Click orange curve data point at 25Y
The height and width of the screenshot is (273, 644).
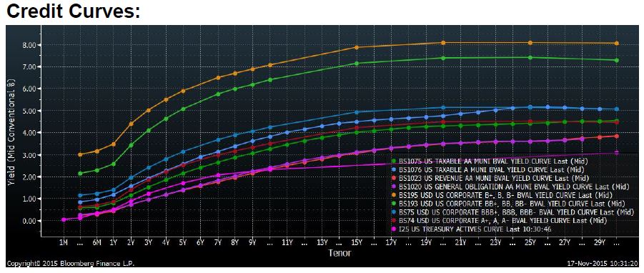click(x=530, y=43)
